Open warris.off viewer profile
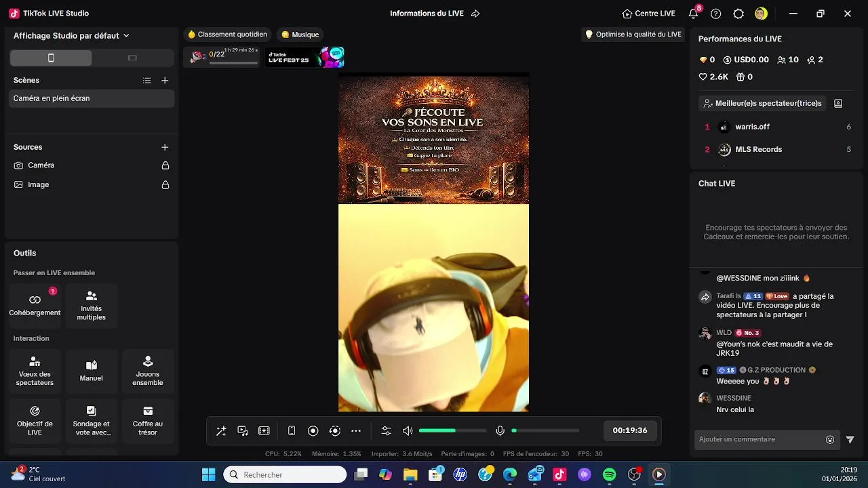The width and height of the screenshot is (868, 488). pyautogui.click(x=777, y=127)
